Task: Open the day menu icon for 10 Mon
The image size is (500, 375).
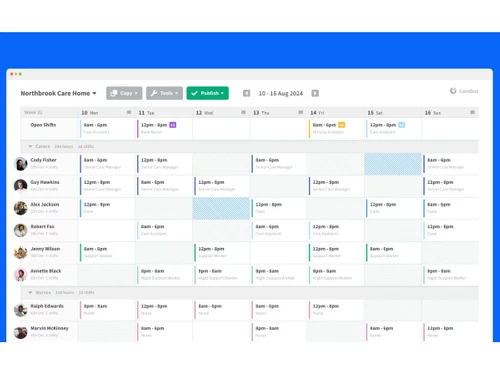Action: 129,112
